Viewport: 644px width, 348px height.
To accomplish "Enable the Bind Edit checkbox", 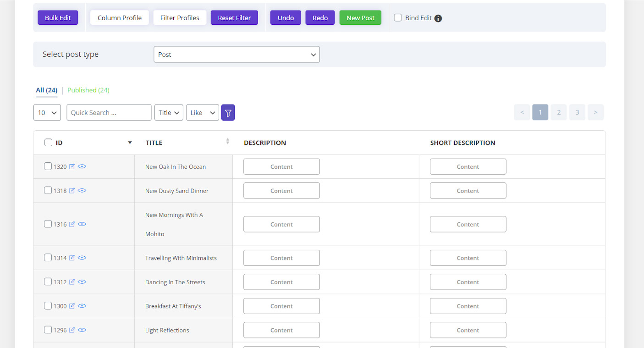I will point(398,17).
